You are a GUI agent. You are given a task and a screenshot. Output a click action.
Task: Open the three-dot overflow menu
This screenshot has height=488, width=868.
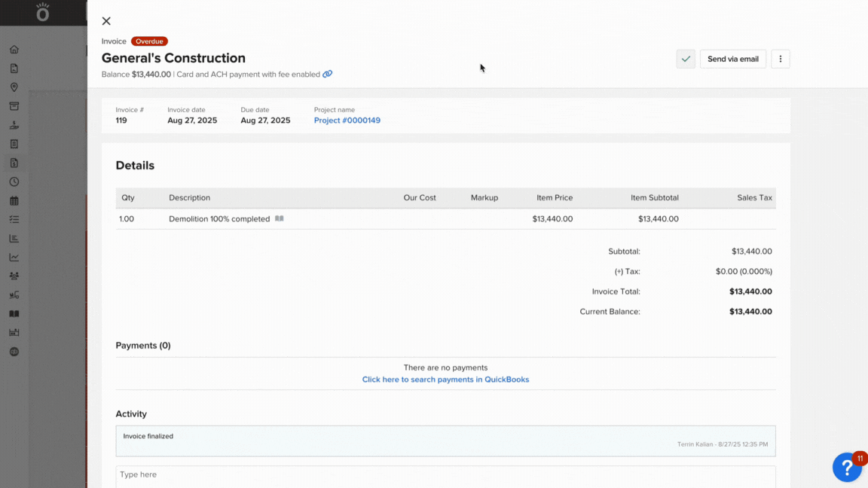tap(780, 58)
